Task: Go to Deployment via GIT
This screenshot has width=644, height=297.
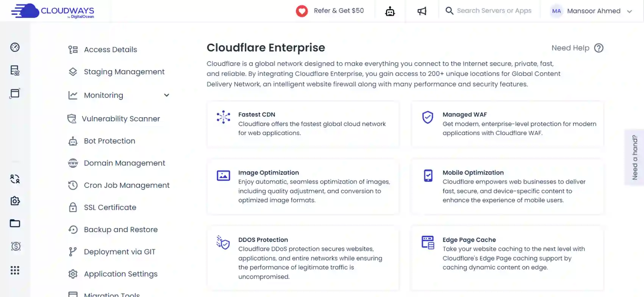Action: (x=120, y=252)
